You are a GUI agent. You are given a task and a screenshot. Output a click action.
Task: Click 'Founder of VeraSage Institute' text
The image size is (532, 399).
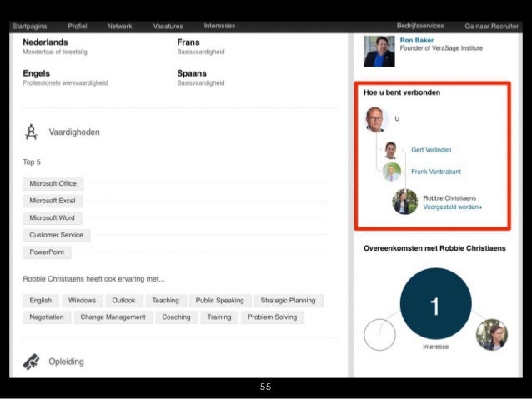(x=441, y=48)
